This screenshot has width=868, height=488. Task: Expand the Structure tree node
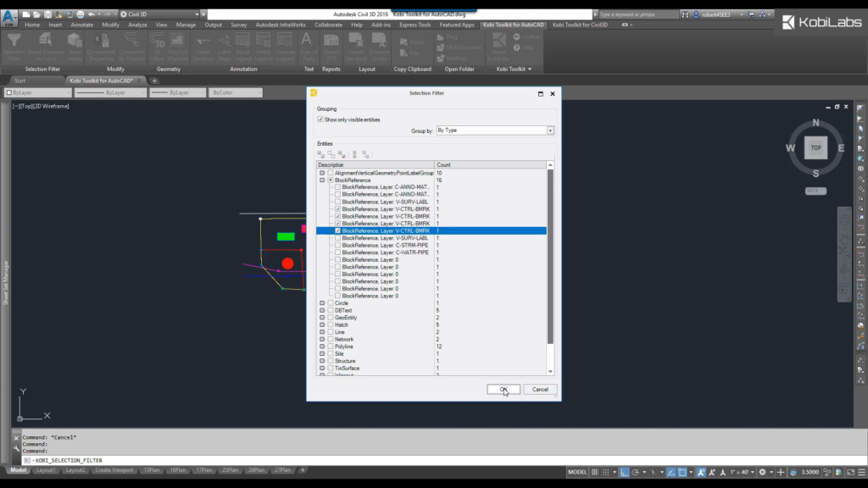pos(322,361)
